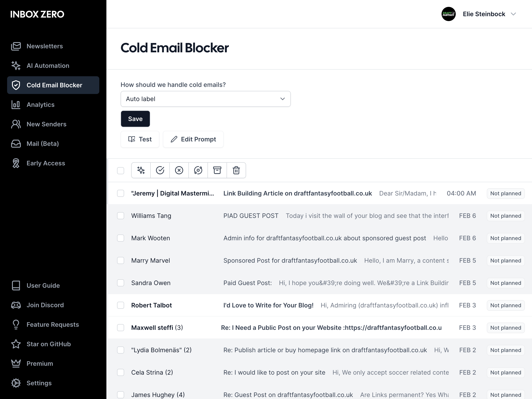Click the Newsletters envelope icon

tap(16, 46)
